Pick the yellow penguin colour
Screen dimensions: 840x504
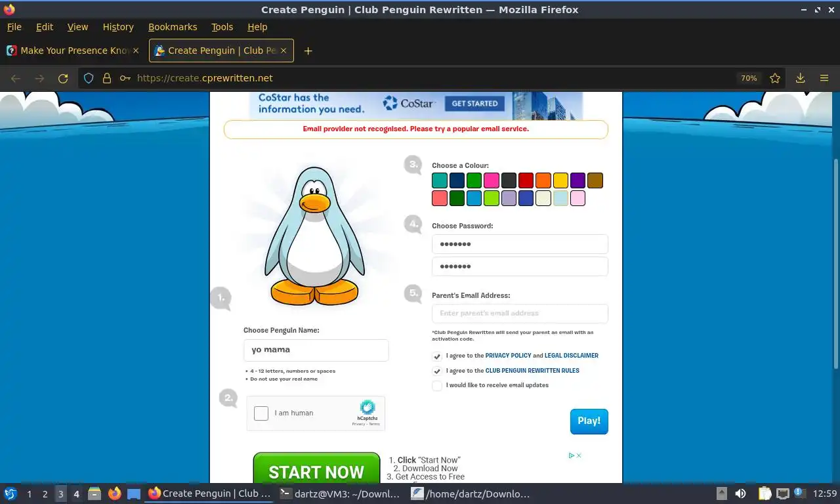(x=560, y=180)
